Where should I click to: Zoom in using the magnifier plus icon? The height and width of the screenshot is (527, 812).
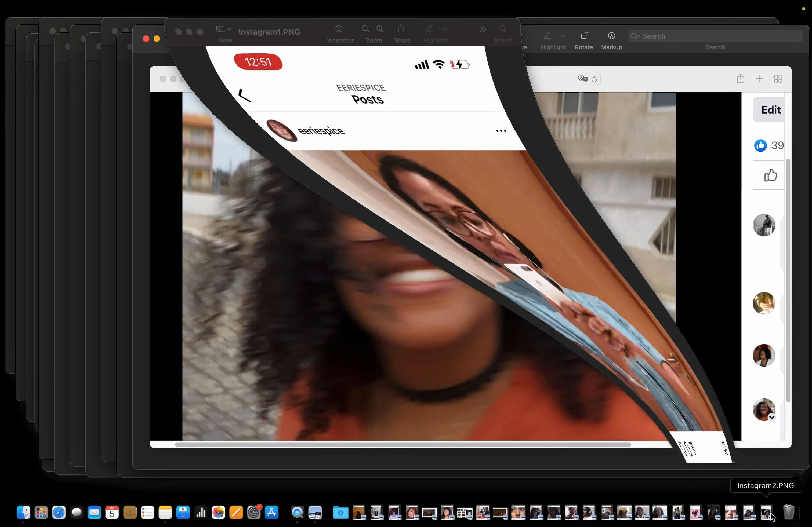pyautogui.click(x=380, y=29)
